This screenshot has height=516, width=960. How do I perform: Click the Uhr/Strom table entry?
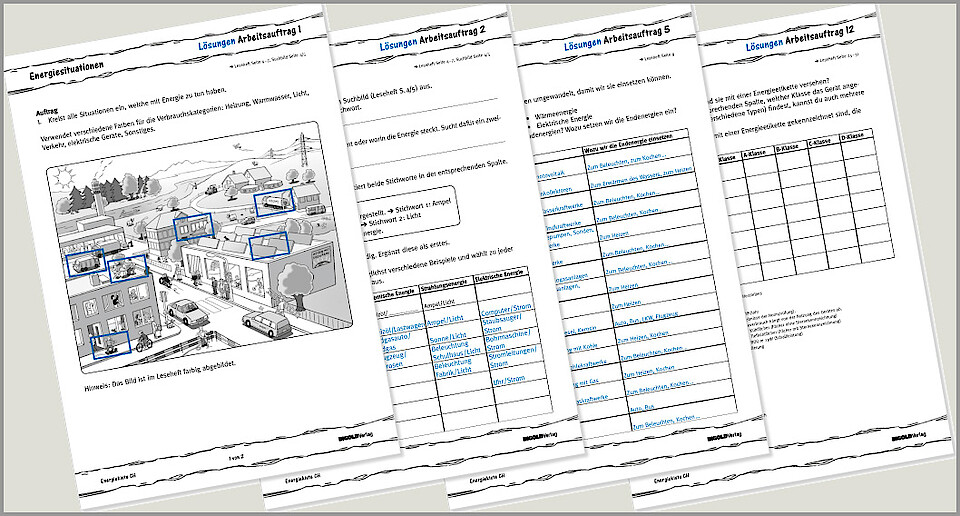click(x=509, y=380)
